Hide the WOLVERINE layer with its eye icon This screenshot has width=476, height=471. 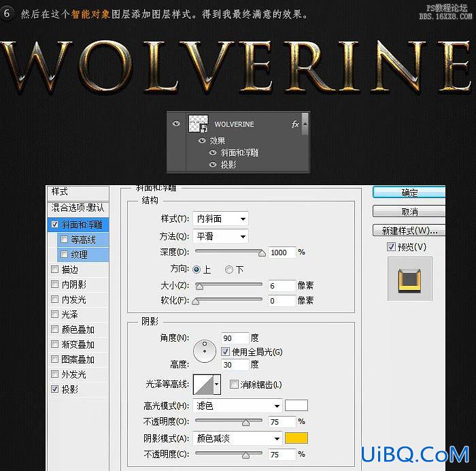pos(176,123)
